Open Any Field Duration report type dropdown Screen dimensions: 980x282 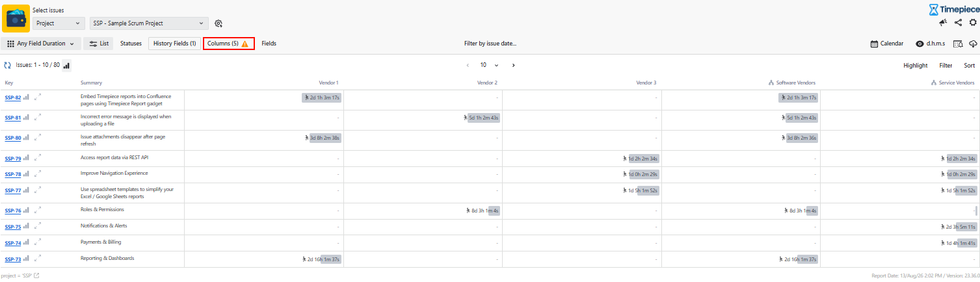(x=41, y=44)
